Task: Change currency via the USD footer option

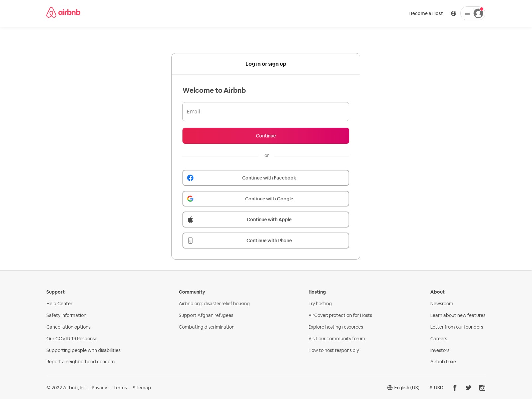Action: [436, 388]
